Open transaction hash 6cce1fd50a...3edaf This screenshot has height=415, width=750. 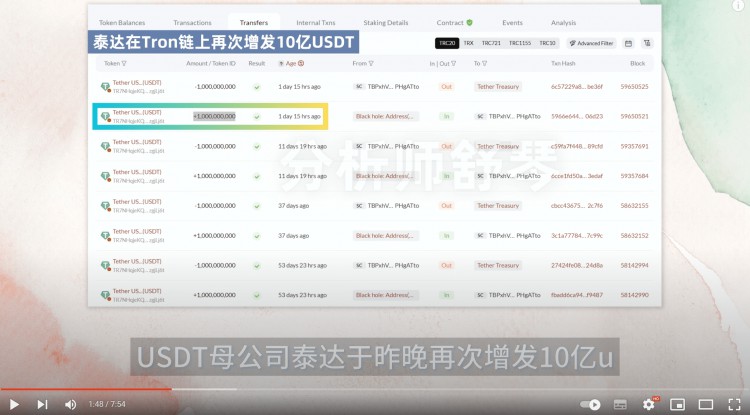point(577,176)
